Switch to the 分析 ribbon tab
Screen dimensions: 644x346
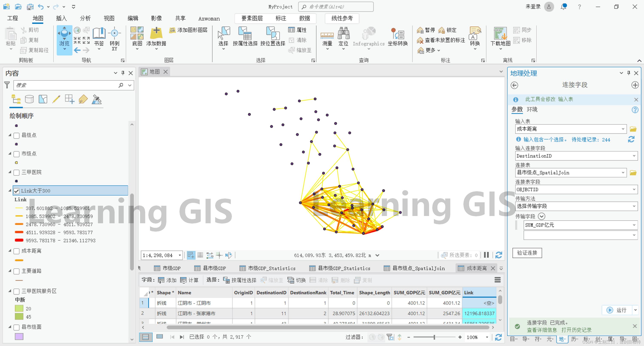click(85, 18)
